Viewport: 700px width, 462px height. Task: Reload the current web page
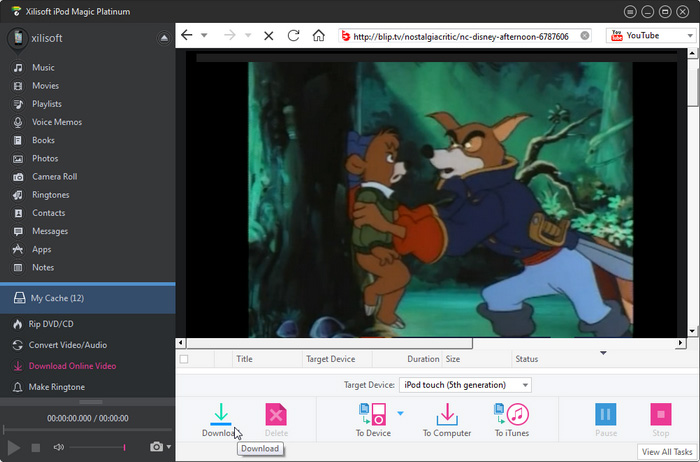[294, 36]
